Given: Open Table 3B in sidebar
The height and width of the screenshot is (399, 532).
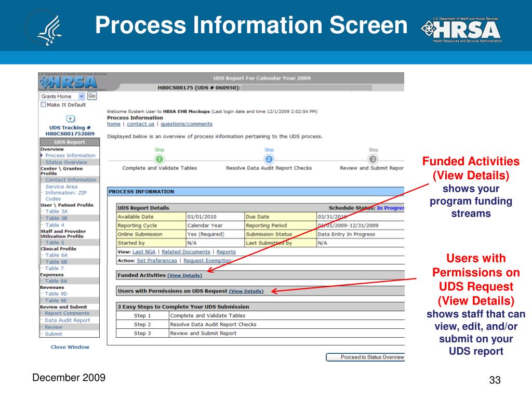Looking at the screenshot, I should pos(56,218).
